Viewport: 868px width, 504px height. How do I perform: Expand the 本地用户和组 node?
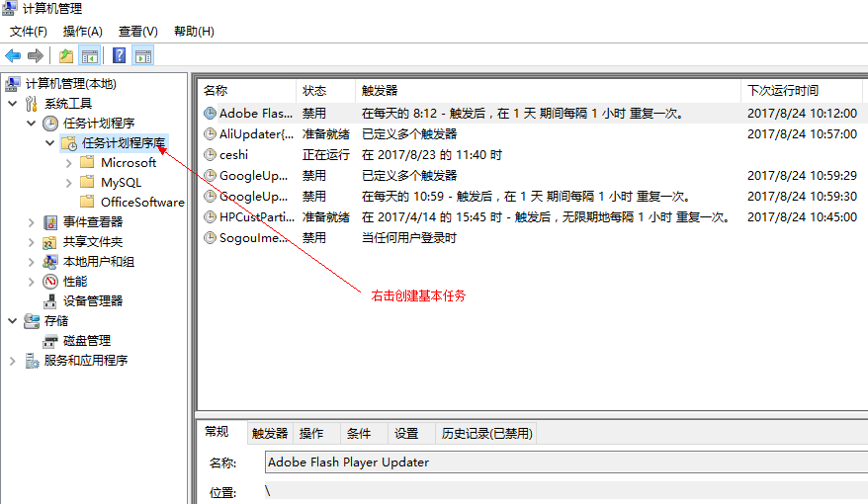tap(32, 262)
